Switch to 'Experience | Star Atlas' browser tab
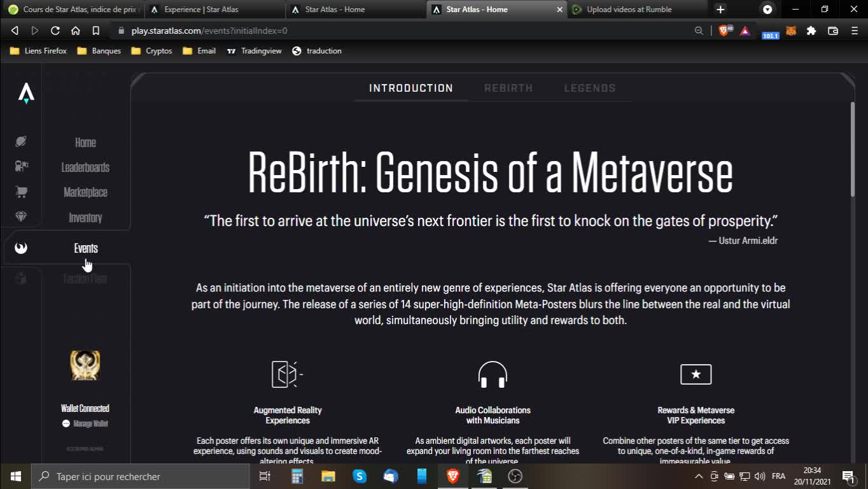This screenshot has height=489, width=868. tap(215, 10)
